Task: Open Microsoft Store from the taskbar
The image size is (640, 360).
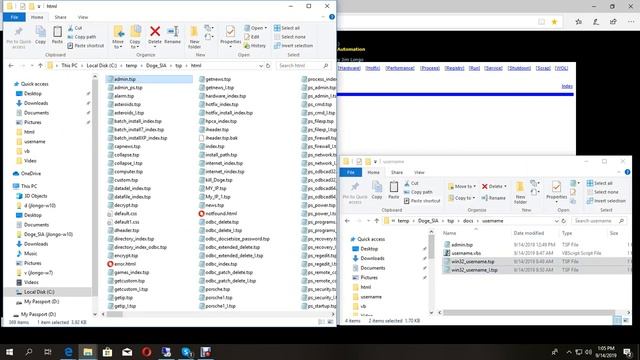Action: tap(107, 351)
